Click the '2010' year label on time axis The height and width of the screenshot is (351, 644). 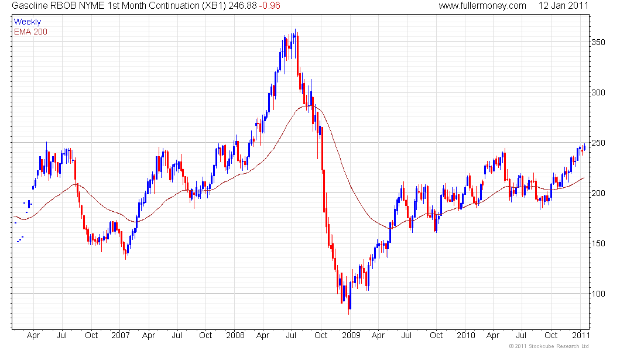click(x=466, y=335)
